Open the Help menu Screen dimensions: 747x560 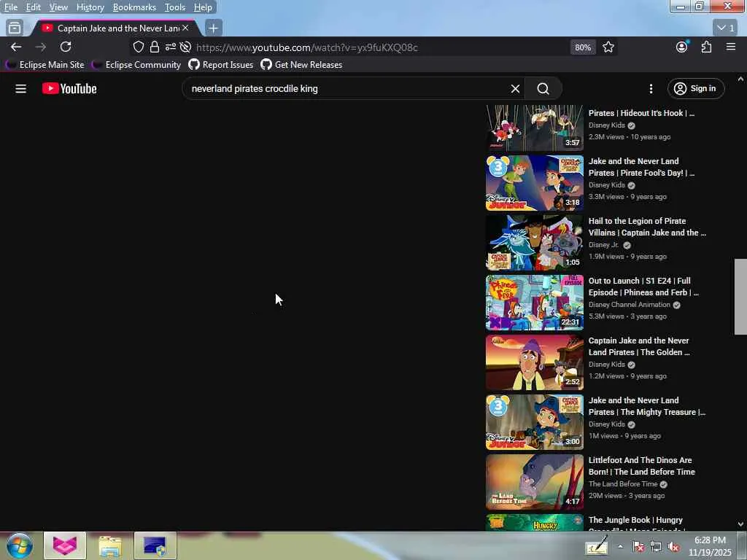point(203,7)
